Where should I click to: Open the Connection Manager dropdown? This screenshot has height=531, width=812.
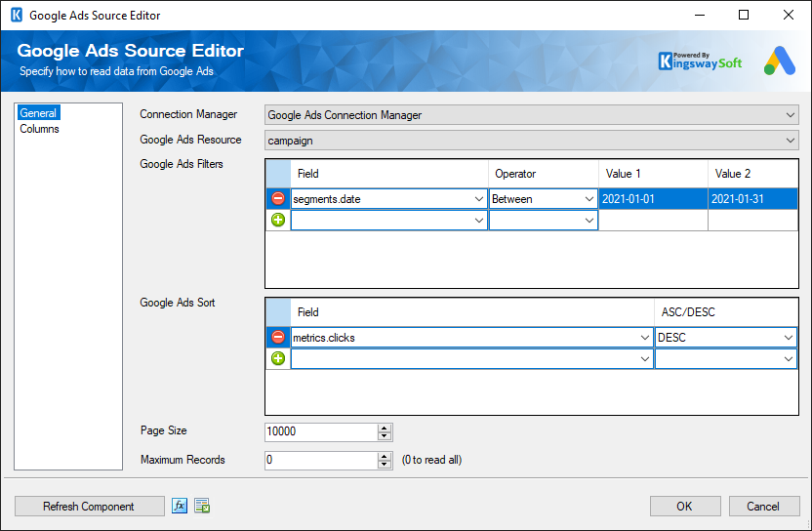pos(791,115)
